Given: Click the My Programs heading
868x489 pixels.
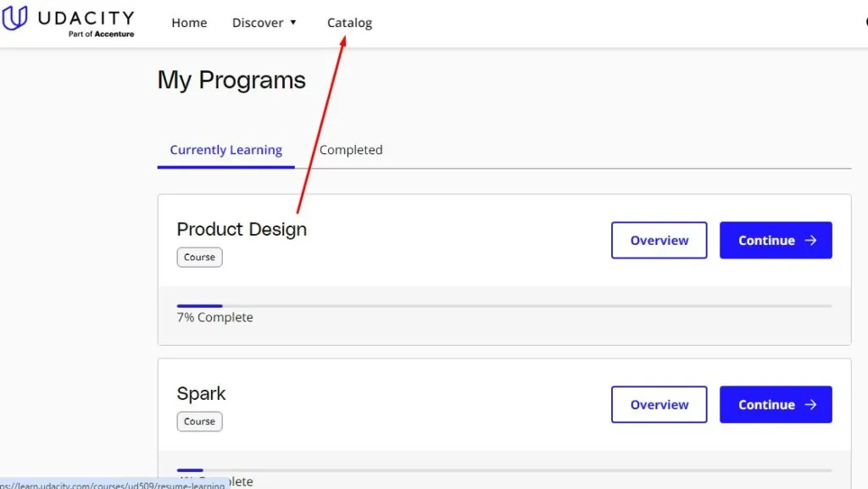Looking at the screenshot, I should pyautogui.click(x=231, y=81).
